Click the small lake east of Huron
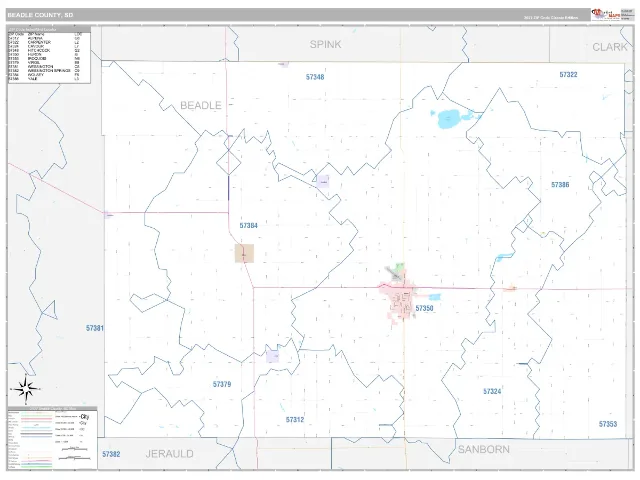This screenshot has width=640, height=480. pyautogui.click(x=435, y=297)
